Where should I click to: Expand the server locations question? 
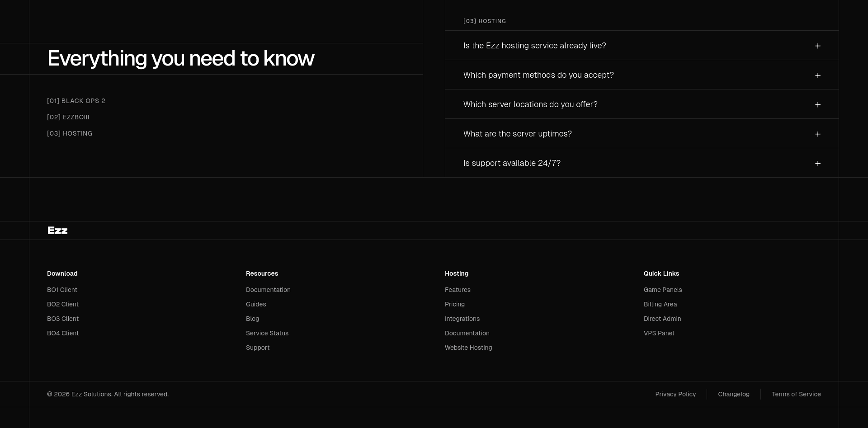tap(530, 104)
